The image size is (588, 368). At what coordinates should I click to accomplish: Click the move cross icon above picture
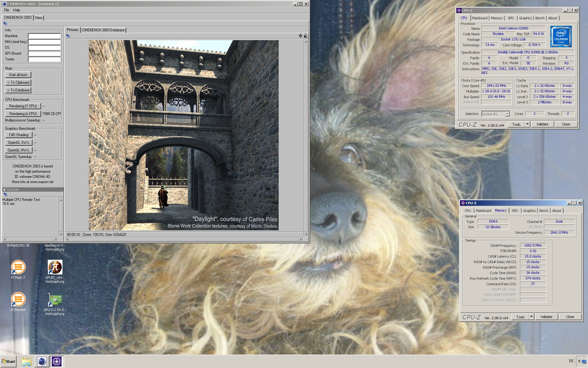[300, 36]
